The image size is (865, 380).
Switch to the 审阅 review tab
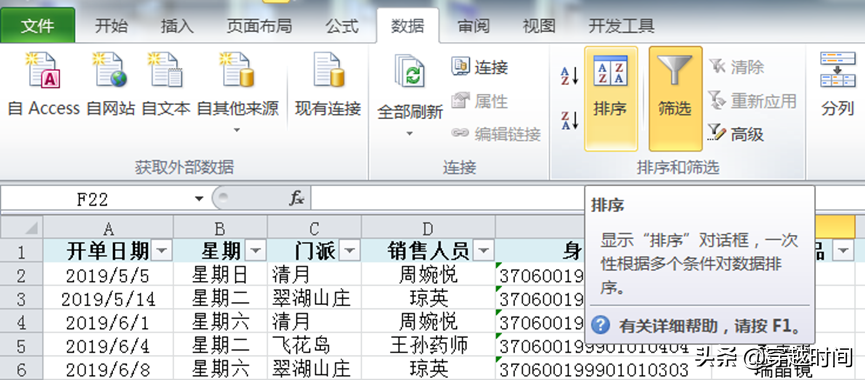pos(474,26)
